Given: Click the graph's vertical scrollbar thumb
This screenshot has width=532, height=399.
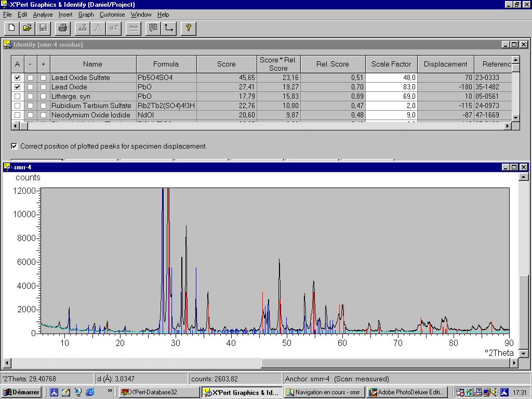Looking at the screenshot, I should pos(524,310).
